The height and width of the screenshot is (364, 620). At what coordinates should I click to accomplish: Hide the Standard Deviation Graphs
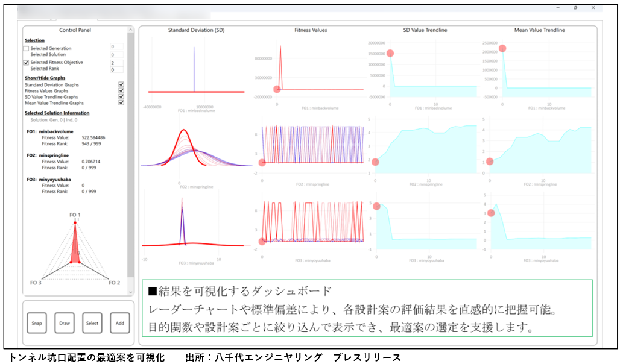tap(121, 85)
